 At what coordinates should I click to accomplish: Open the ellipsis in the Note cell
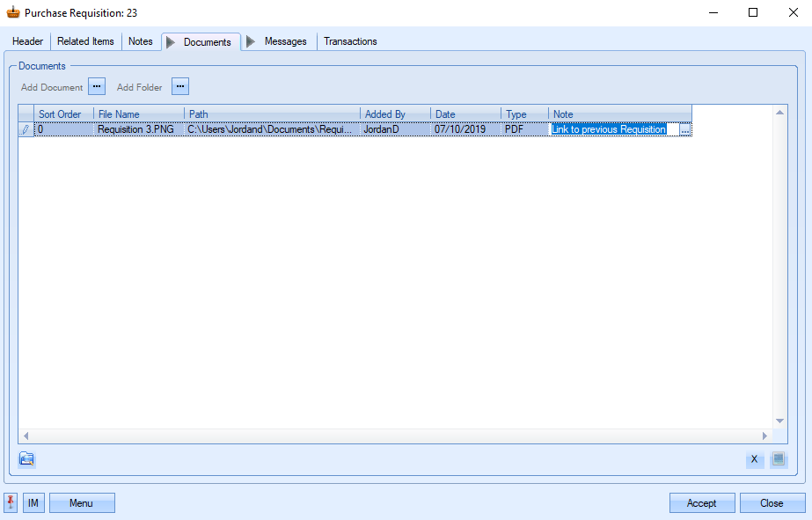point(685,129)
